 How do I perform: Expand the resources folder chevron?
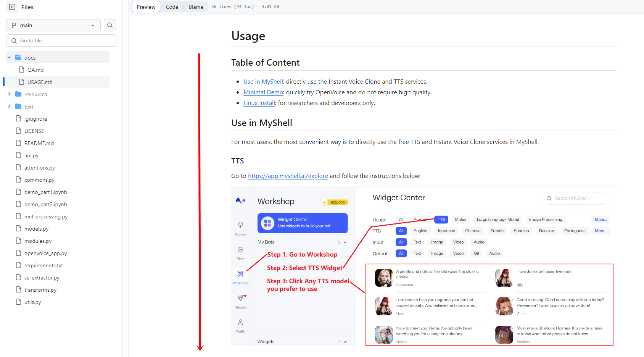pos(9,94)
